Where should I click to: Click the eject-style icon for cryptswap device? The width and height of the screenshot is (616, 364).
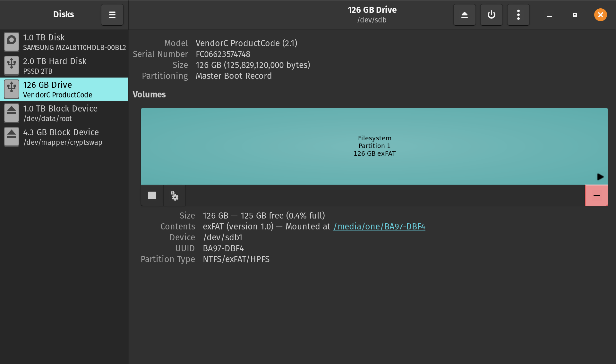(12, 136)
